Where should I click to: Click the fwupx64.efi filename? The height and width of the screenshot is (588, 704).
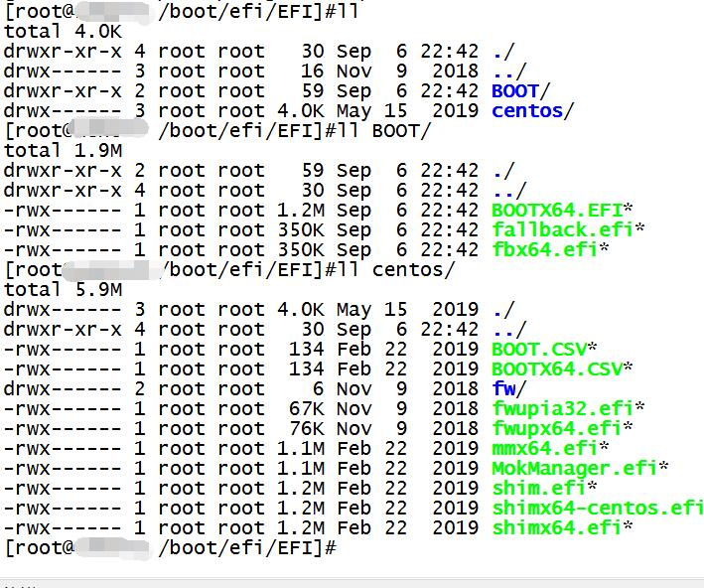point(557,428)
